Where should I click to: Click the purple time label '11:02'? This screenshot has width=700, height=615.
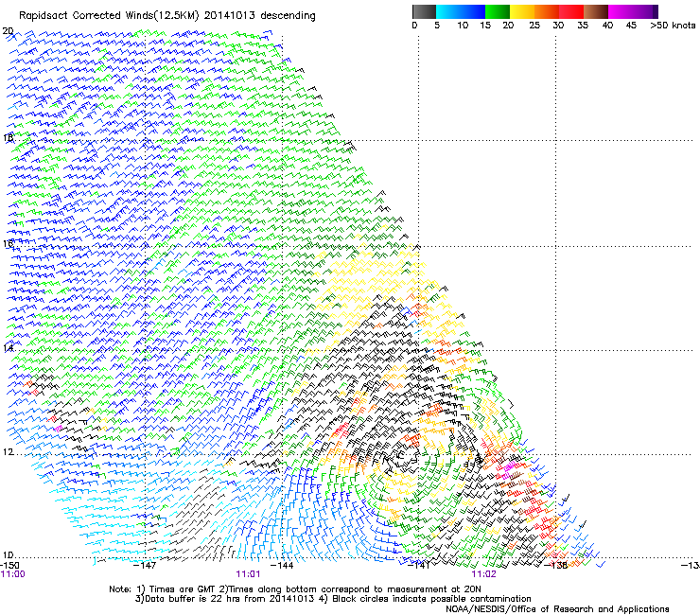(484, 574)
